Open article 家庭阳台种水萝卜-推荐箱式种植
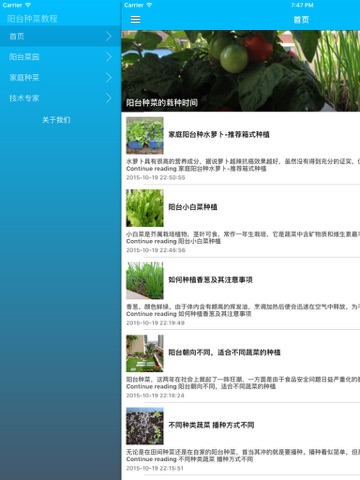Screen dimensions: 360x480 (219, 135)
